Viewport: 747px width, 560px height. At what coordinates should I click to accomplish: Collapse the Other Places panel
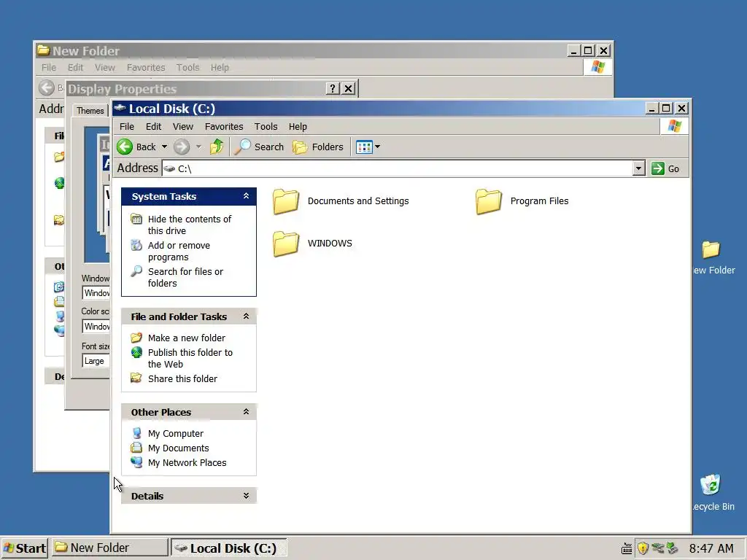tap(247, 412)
